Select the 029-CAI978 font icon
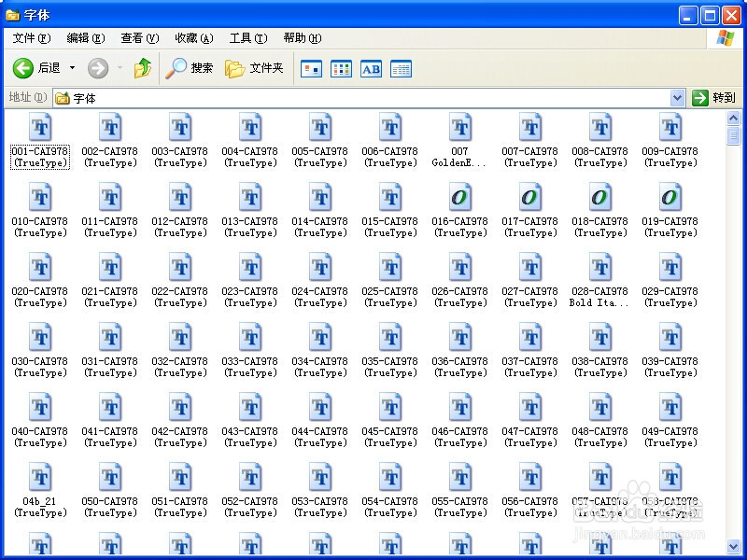Viewport: 747px width, 560px height. point(670,267)
